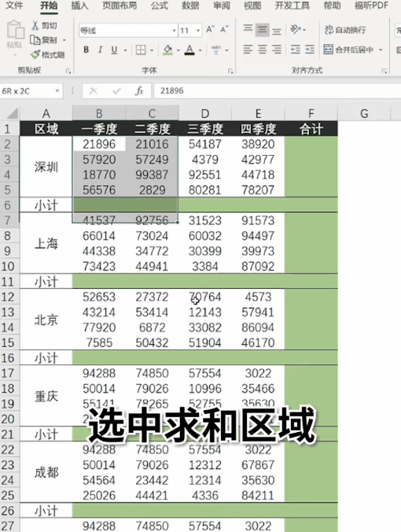Image resolution: width=401 pixels, height=532 pixels.
Task: Open underline style dropdown arrow
Action: pos(125,50)
